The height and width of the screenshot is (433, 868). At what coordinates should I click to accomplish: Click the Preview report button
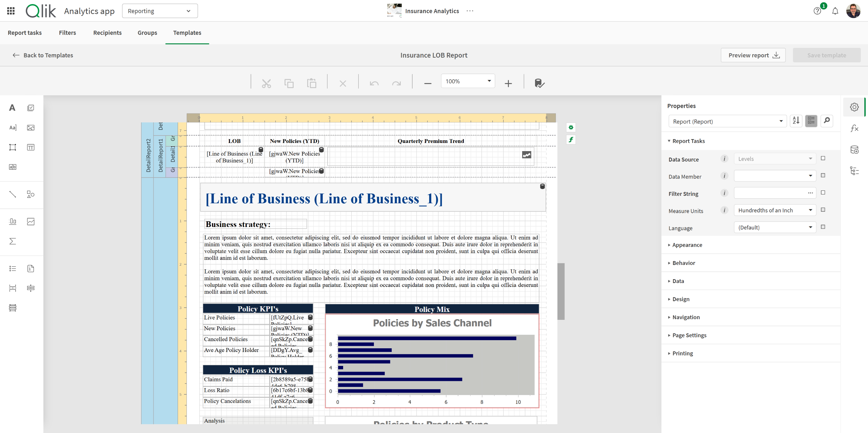(753, 55)
